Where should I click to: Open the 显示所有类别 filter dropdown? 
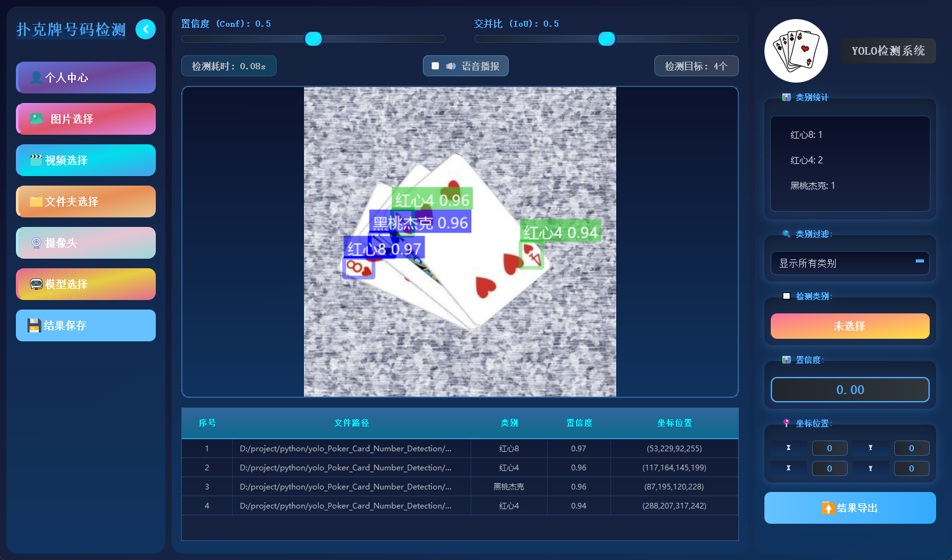pyautogui.click(x=850, y=263)
